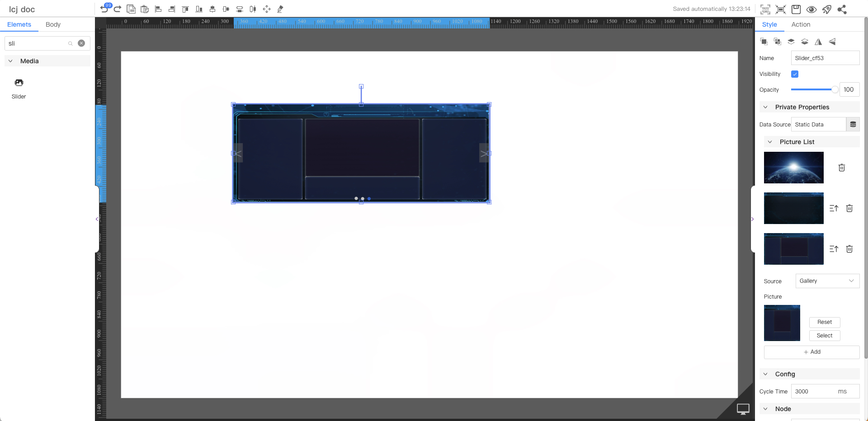The width and height of the screenshot is (868, 421).
Task: Open the Source Gallery dropdown
Action: click(827, 281)
